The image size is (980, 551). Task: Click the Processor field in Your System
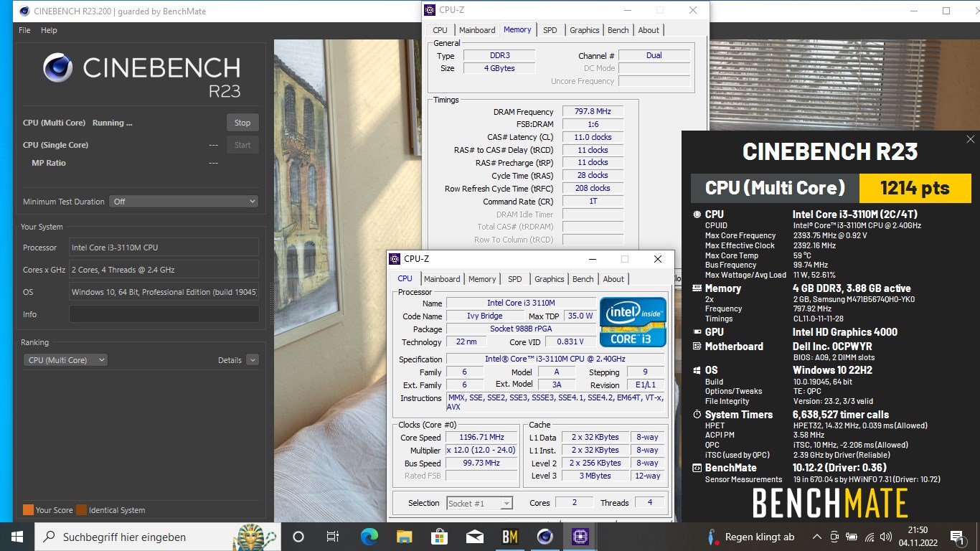164,248
